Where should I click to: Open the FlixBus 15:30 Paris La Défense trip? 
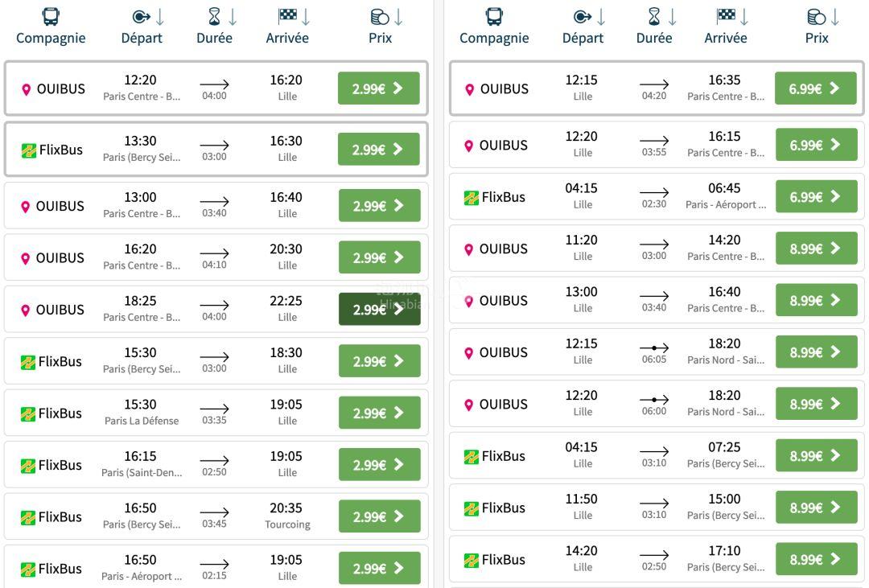[x=216, y=413]
